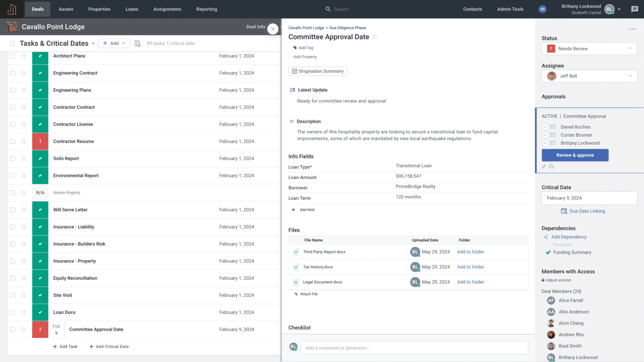Click the pencil edit icon below Review & approve
This screenshot has width=644, height=362.
(544, 166)
